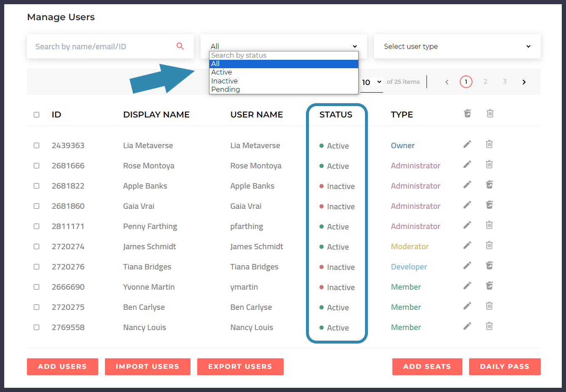The width and height of the screenshot is (566, 392).
Task: Click the search magnifier icon
Action: pos(180,46)
